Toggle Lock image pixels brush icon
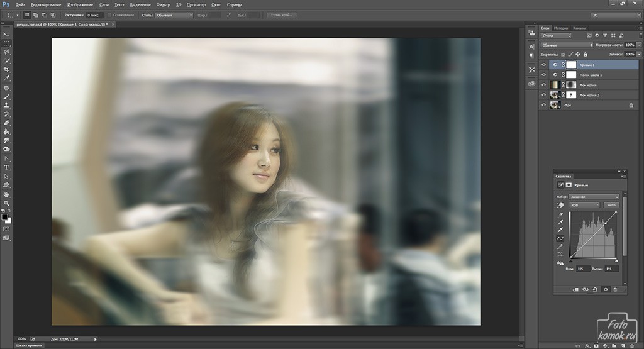Screen dimensions: 644x349 [570, 54]
